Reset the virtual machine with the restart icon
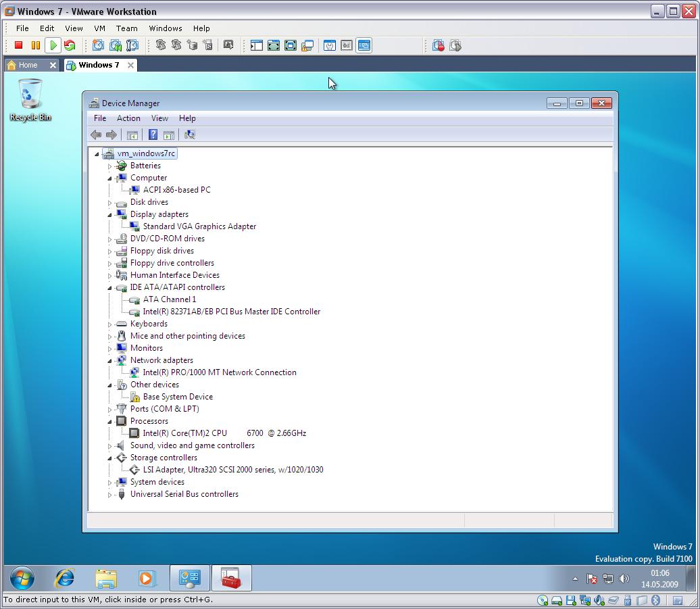 (70, 45)
